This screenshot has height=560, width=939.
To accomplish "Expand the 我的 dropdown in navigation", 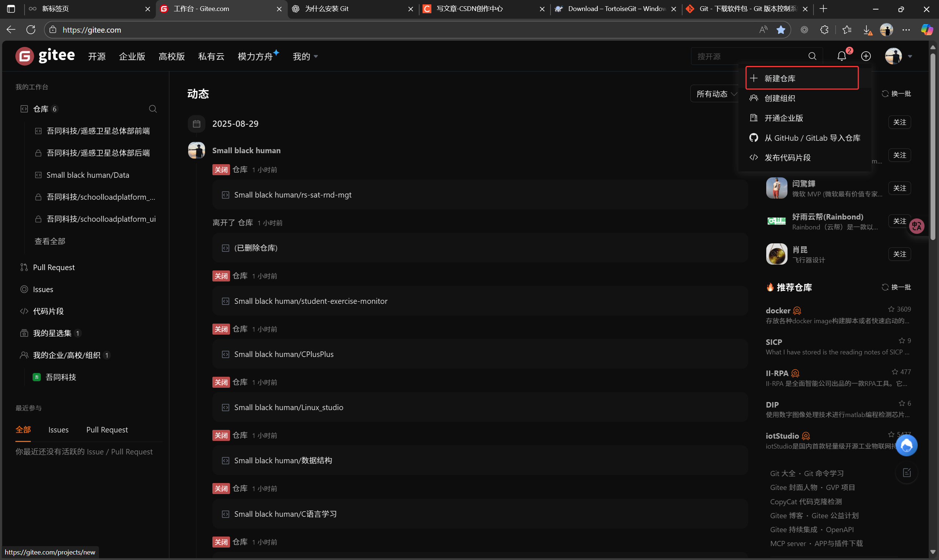I will click(305, 56).
